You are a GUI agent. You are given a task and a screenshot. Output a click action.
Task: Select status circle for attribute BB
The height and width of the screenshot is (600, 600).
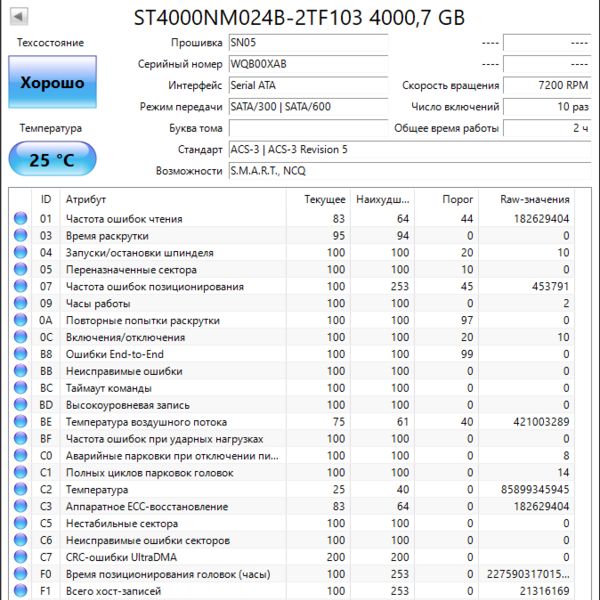point(21,371)
